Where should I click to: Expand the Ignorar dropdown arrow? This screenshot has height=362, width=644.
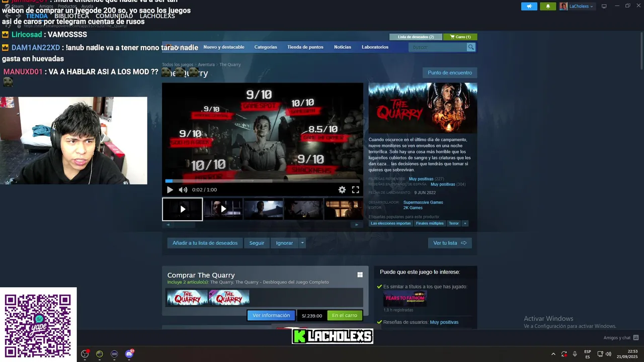pos(302,243)
